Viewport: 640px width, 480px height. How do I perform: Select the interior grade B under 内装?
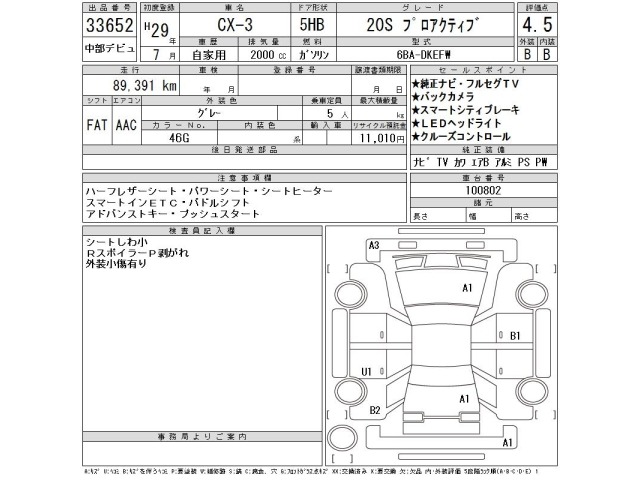pyautogui.click(x=547, y=54)
